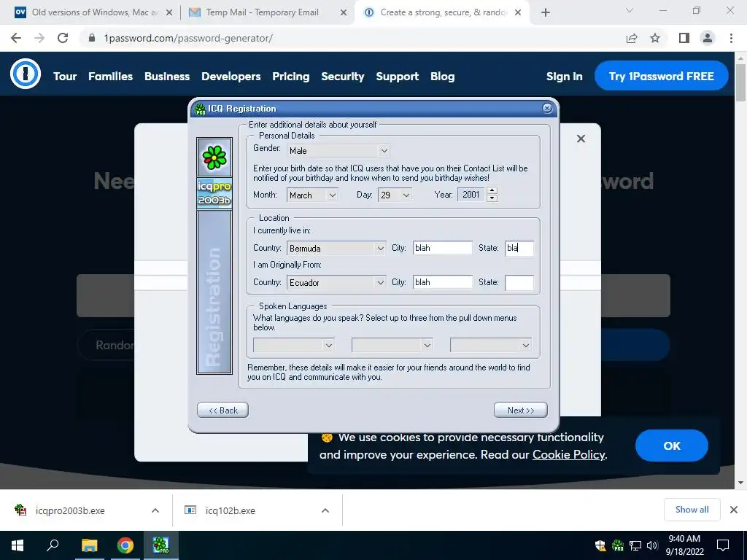
Task: Close the Temp Mail tab
Action: 344,13
